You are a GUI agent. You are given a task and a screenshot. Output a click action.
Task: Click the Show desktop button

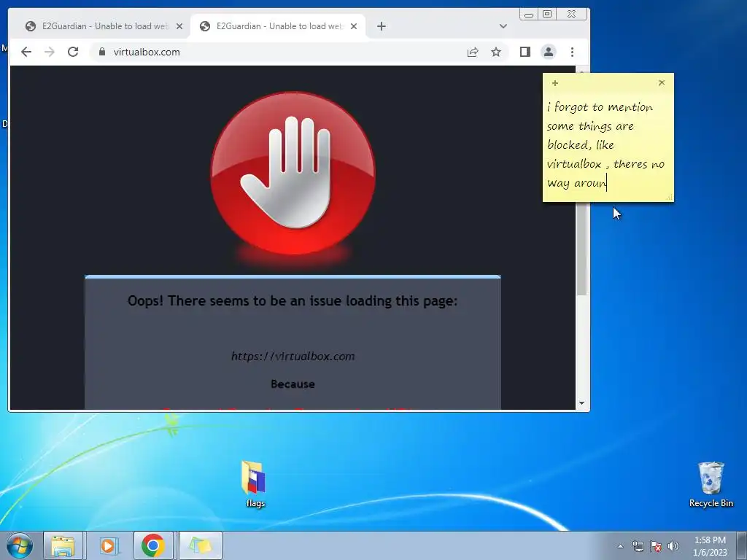coord(742,546)
